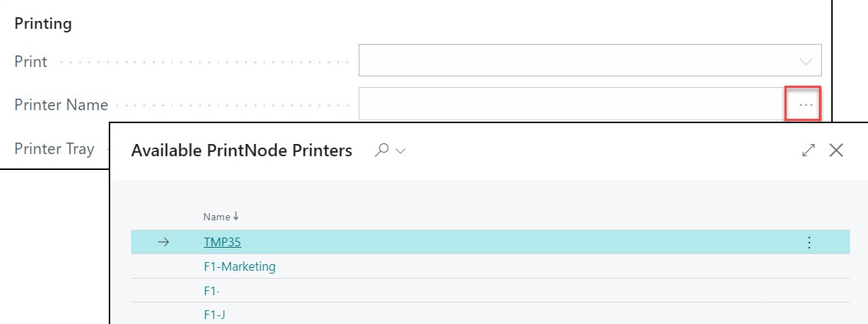Close the Available PrintNode Printers dialog
Viewport: 868px width, 324px height.
[836, 150]
